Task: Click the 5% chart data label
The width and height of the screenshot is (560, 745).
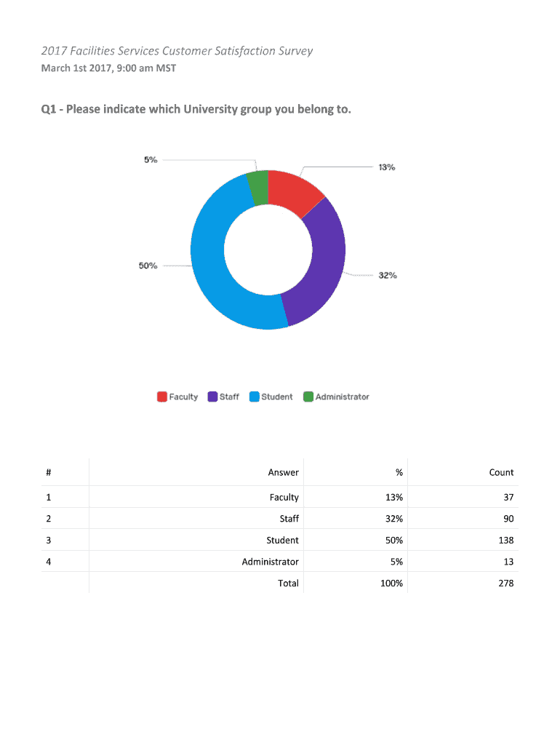Action: (x=151, y=160)
